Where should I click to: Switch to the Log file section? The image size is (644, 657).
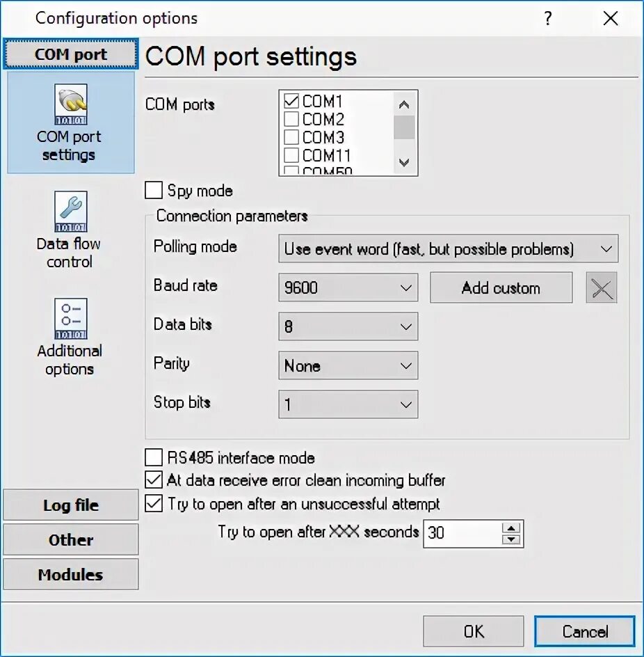(x=71, y=505)
